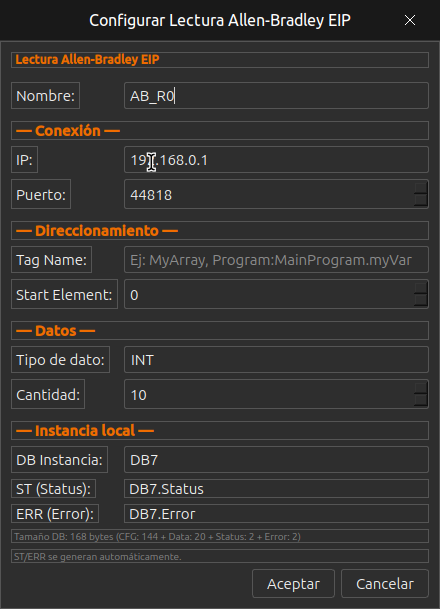
Task: Click the ST (Status) field DB7.Status
Action: tap(276, 489)
